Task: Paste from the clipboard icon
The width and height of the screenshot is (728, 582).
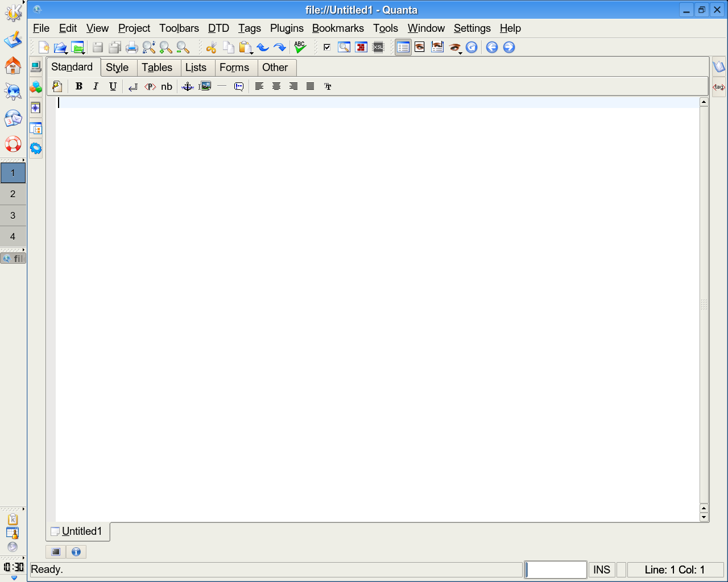Action: coord(245,47)
